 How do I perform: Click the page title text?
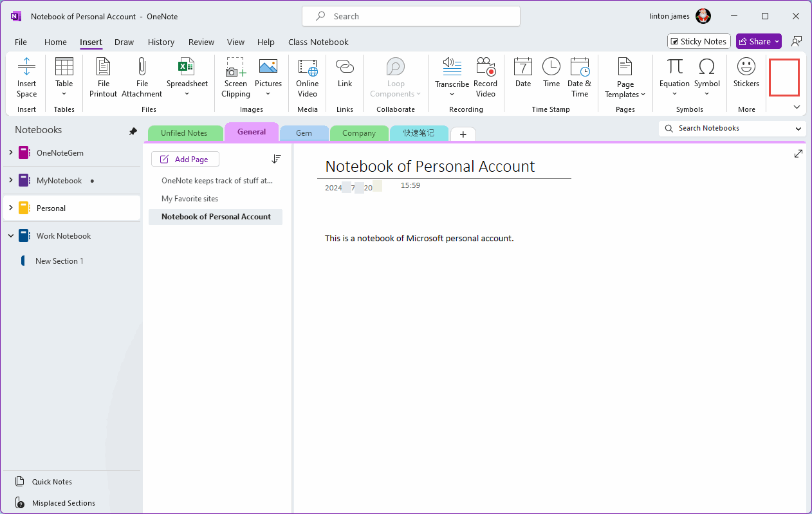click(x=430, y=166)
